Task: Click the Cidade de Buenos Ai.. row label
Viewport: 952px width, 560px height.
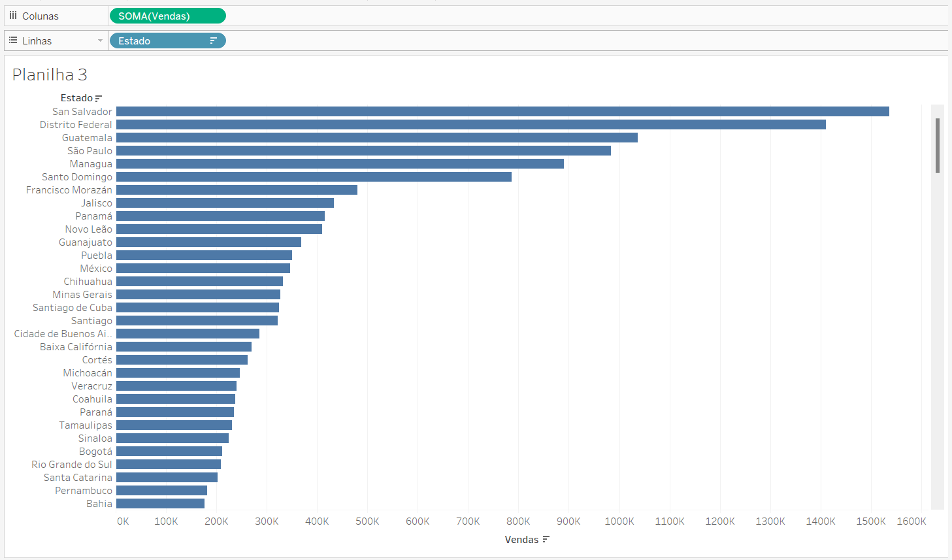Action: pyautogui.click(x=63, y=334)
